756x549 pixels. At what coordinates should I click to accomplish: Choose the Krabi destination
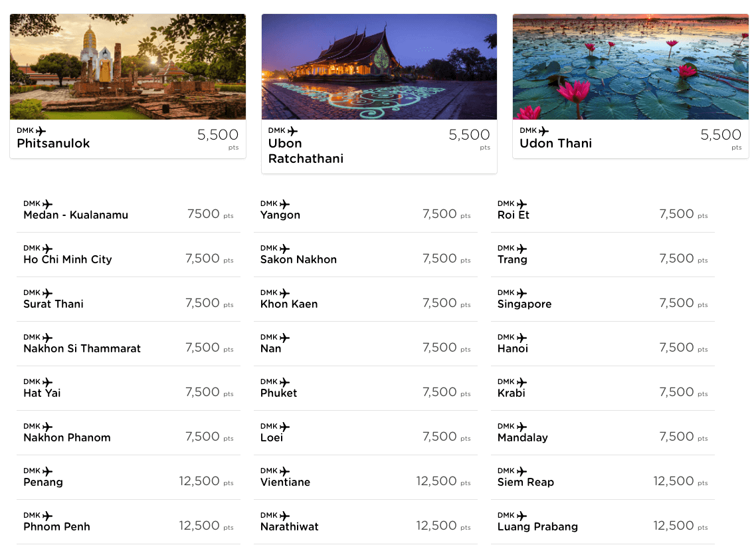(x=603, y=388)
